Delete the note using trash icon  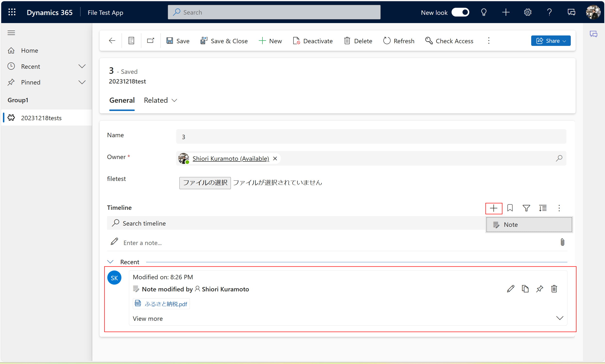554,289
